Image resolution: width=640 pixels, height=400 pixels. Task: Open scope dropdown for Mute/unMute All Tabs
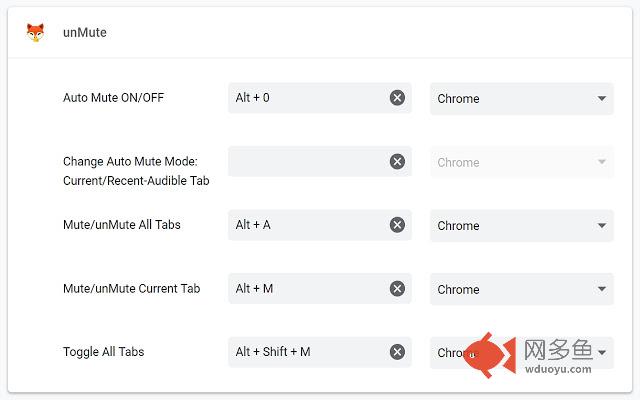(521, 225)
